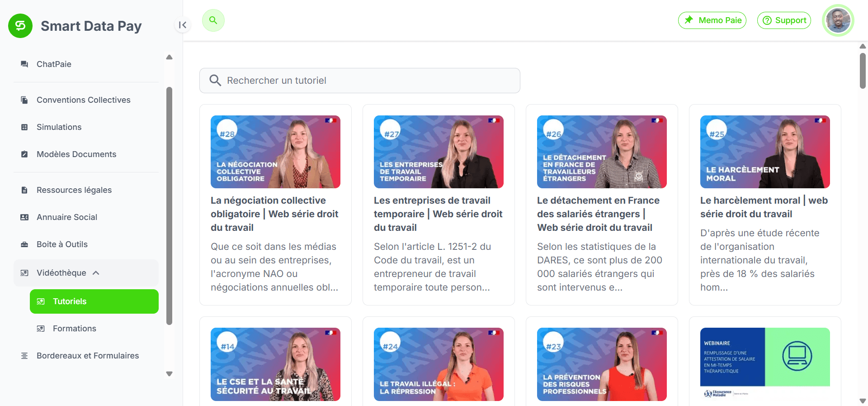Image resolution: width=868 pixels, height=406 pixels.
Task: Click the sidebar vertical scrollbar thumb
Action: tap(170, 206)
